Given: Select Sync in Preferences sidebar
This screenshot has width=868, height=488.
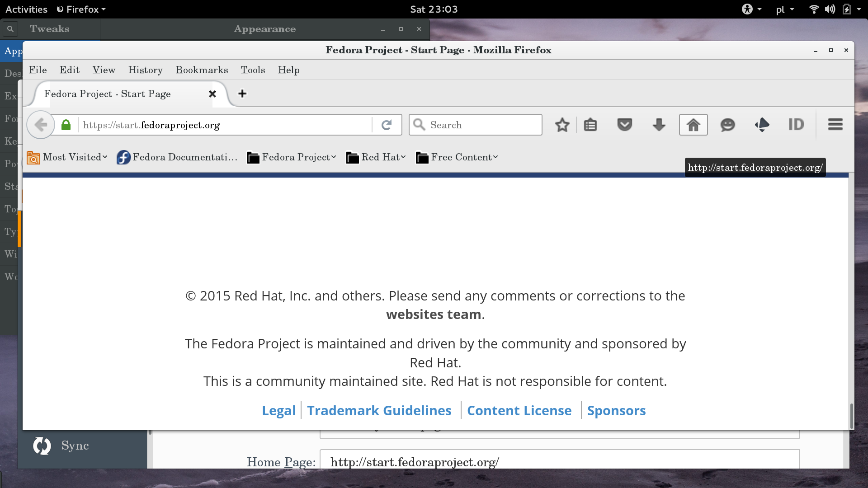Looking at the screenshot, I should pyautogui.click(x=83, y=446).
